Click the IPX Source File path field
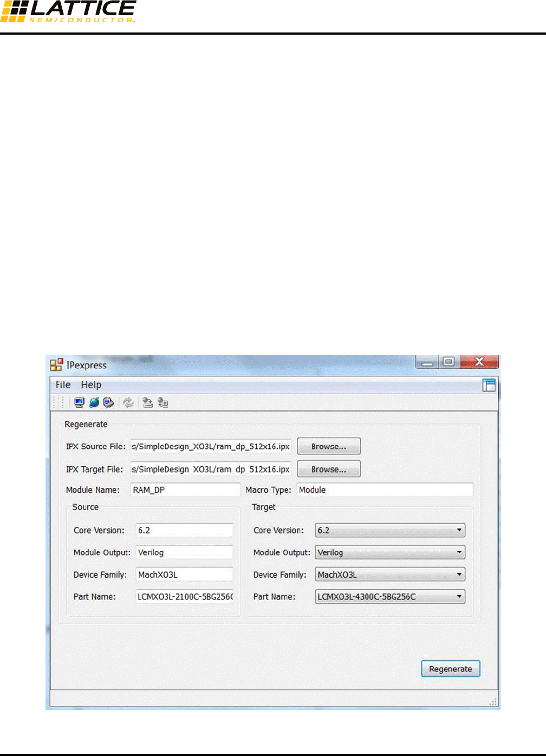 coord(211,446)
